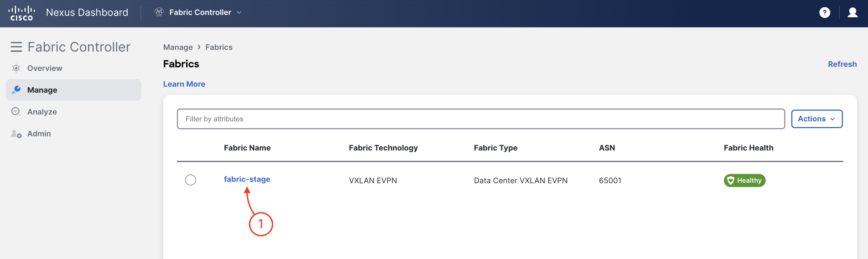Open the user profile icon
The height and width of the screenshot is (259, 868).
tap(852, 13)
